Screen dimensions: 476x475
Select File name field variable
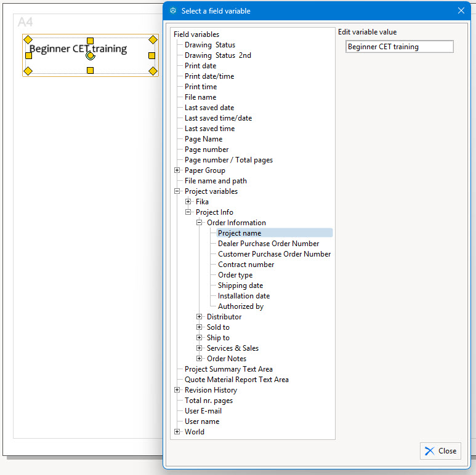(x=201, y=97)
